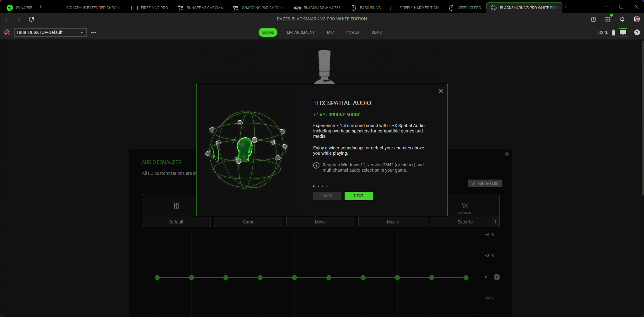644x317 pixels.
Task: Click the Windows 11 requirement info icon
Action: [x=316, y=165]
